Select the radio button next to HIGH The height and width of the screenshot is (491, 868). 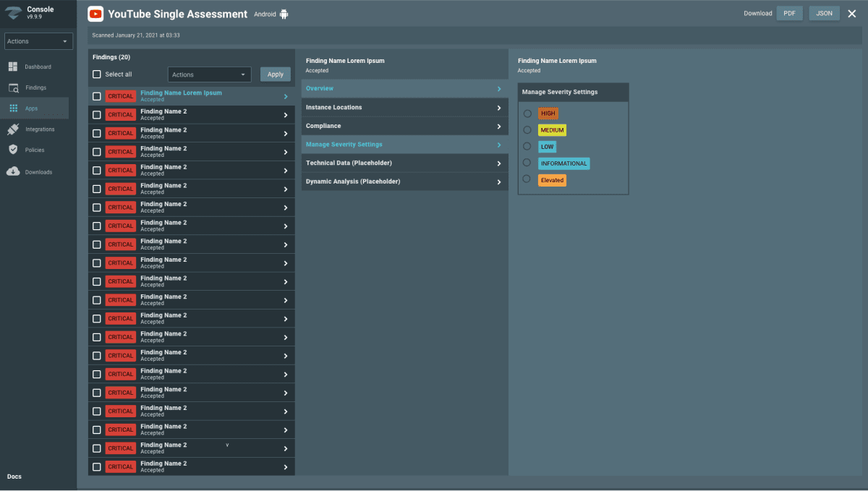tap(527, 113)
